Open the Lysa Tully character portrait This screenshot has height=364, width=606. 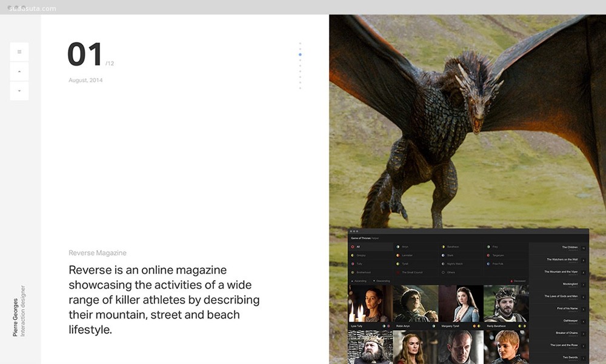coord(371,303)
